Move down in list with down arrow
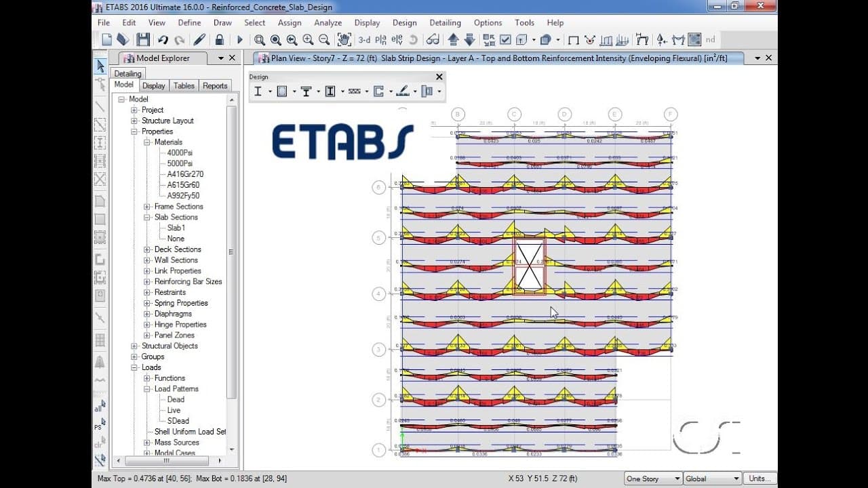 [469, 40]
